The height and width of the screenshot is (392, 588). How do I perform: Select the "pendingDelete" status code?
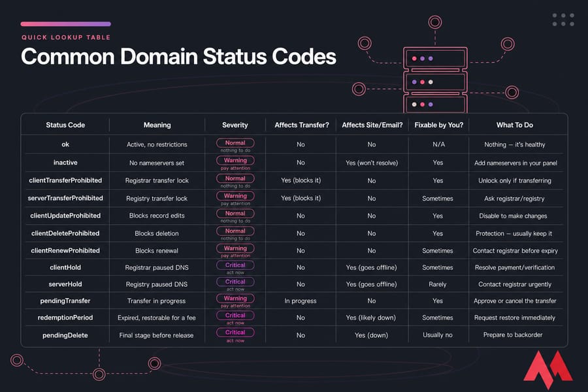tap(65, 335)
